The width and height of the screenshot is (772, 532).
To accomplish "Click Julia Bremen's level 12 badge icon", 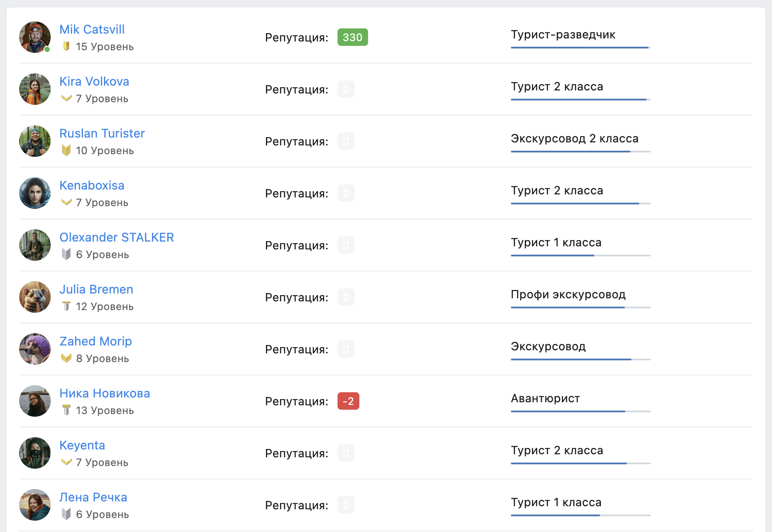I will tap(66, 306).
